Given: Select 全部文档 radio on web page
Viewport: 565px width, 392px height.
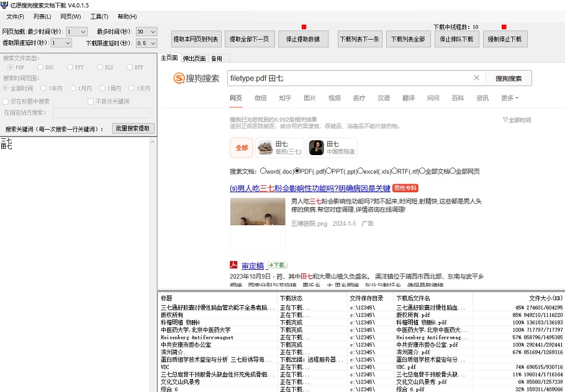Looking at the screenshot, I should click(422, 171).
